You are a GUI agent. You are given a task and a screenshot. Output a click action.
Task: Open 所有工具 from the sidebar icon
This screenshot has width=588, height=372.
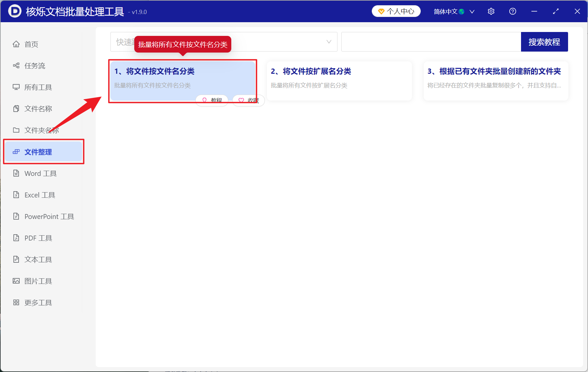point(16,87)
